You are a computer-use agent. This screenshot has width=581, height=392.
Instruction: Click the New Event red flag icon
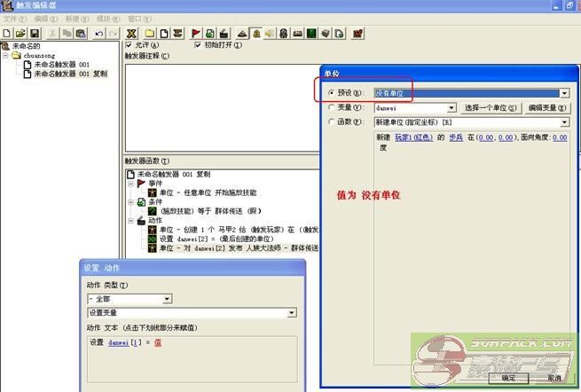[x=196, y=33]
